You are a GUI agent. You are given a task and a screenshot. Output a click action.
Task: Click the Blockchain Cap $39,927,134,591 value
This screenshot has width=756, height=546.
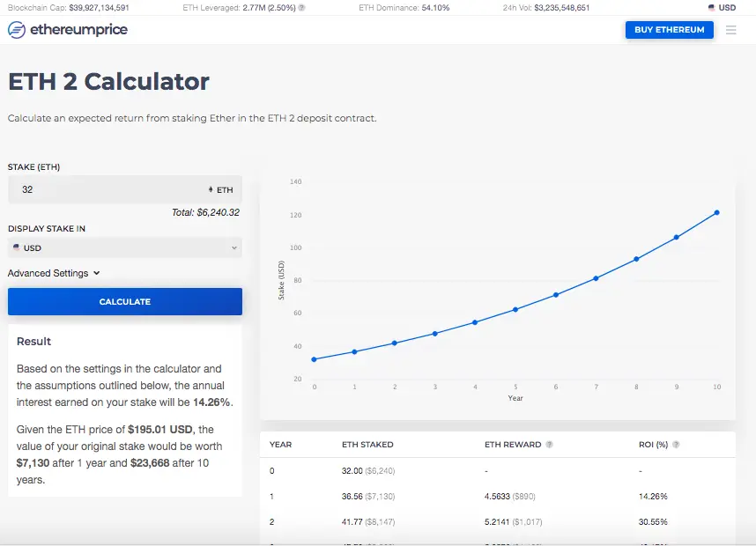99,8
